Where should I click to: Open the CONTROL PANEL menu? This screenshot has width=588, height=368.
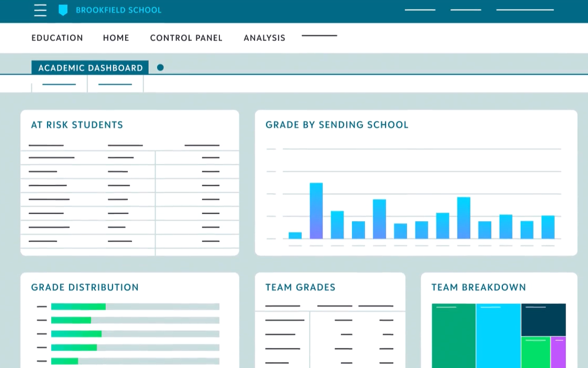(186, 37)
